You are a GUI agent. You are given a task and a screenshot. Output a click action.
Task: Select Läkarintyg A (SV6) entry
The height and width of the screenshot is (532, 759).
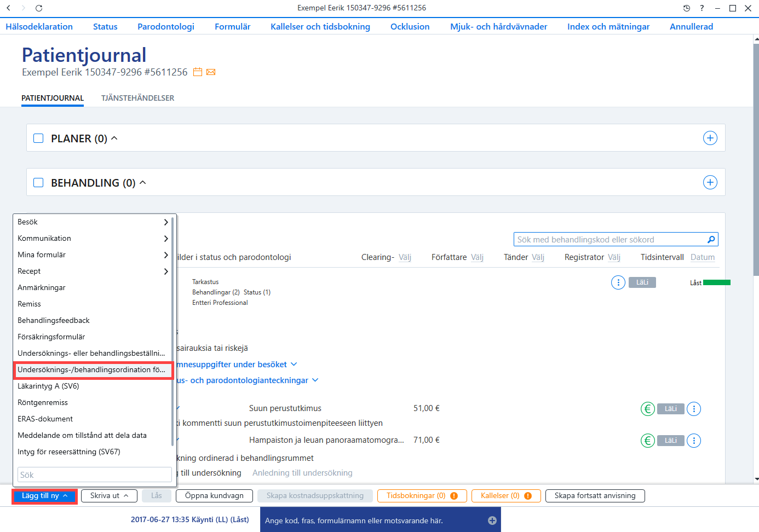92,386
